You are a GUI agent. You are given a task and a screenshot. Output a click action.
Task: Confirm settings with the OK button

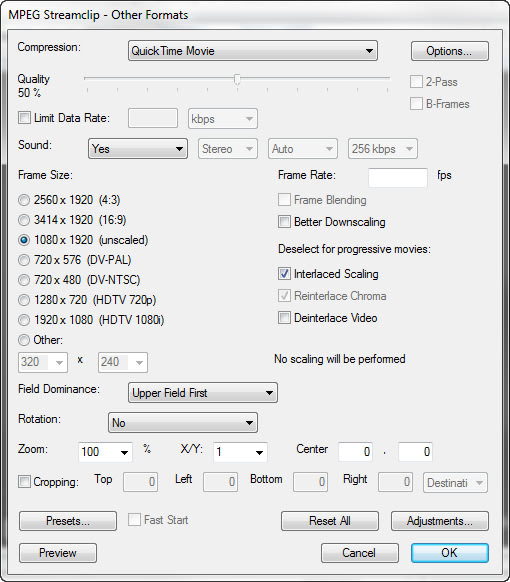point(449,553)
